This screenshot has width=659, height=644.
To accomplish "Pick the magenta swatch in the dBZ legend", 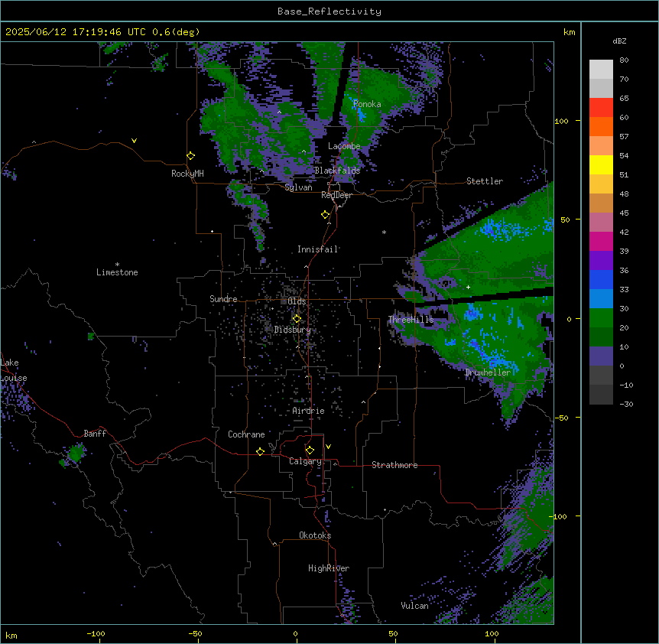I will (x=601, y=241).
